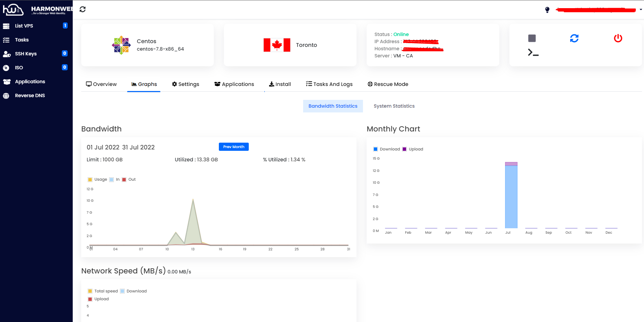Toggle Download legend on Monthly Chart
The width and height of the screenshot is (644, 322).
point(387,149)
